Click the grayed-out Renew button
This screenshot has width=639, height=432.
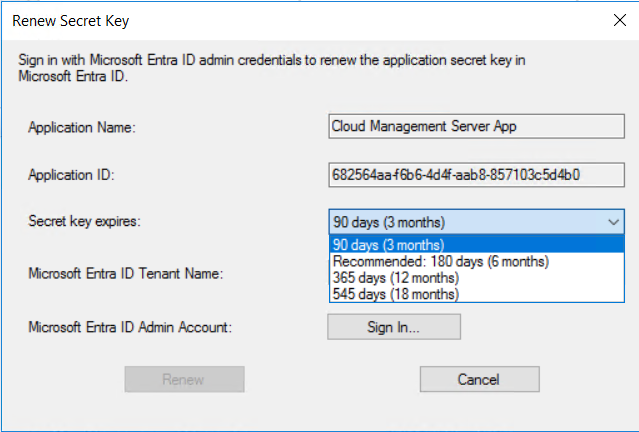tap(185, 379)
